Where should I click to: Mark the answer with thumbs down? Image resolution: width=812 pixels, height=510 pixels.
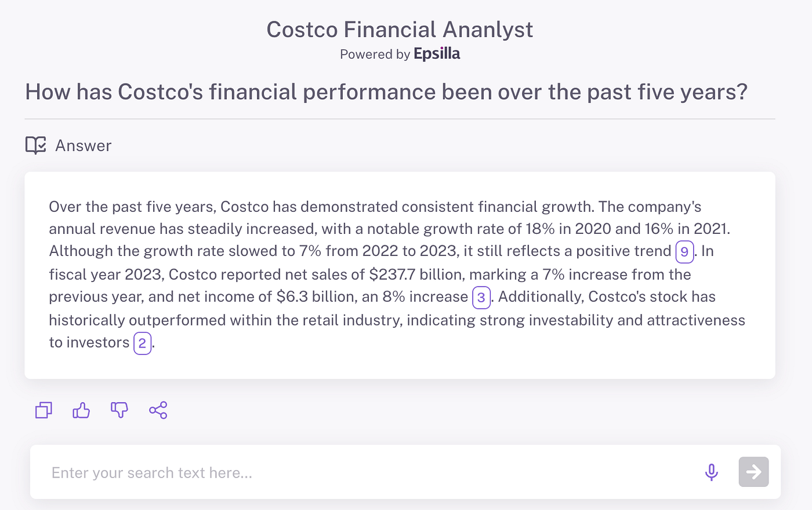coord(119,410)
